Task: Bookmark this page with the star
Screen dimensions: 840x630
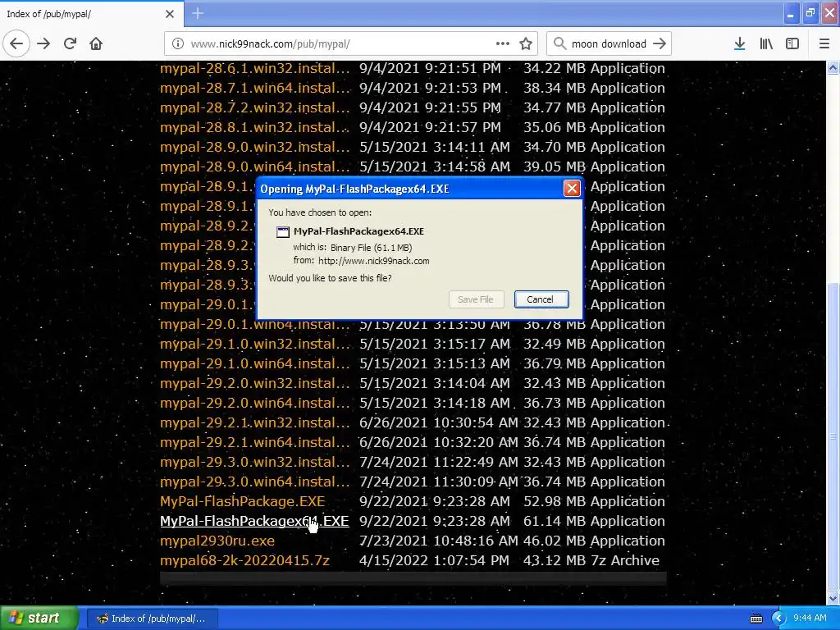Action: (x=526, y=43)
